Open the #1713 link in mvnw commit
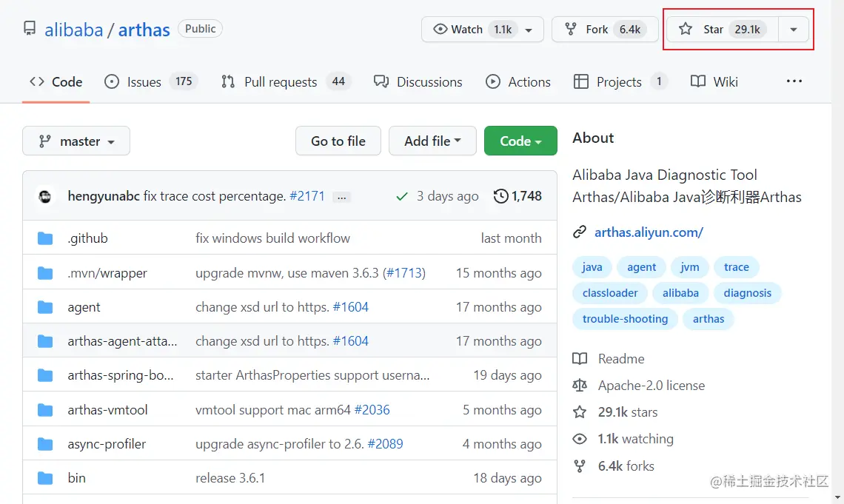 403,273
